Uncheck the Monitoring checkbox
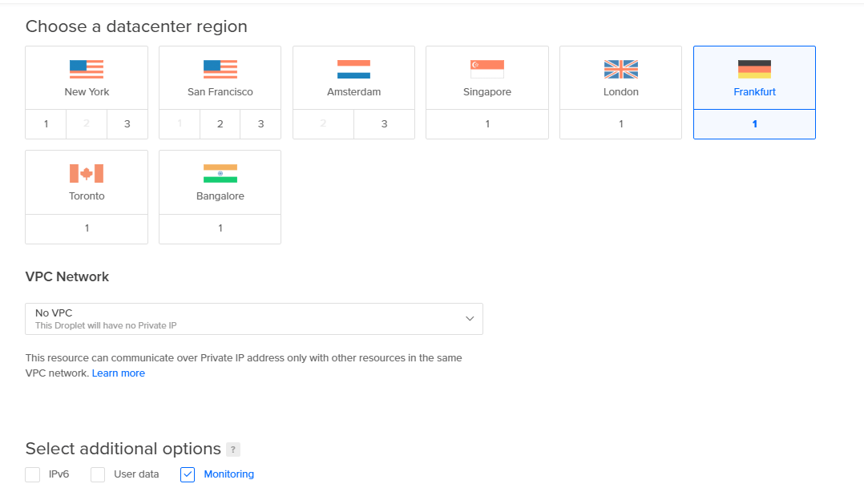The width and height of the screenshot is (864, 504). click(x=188, y=474)
